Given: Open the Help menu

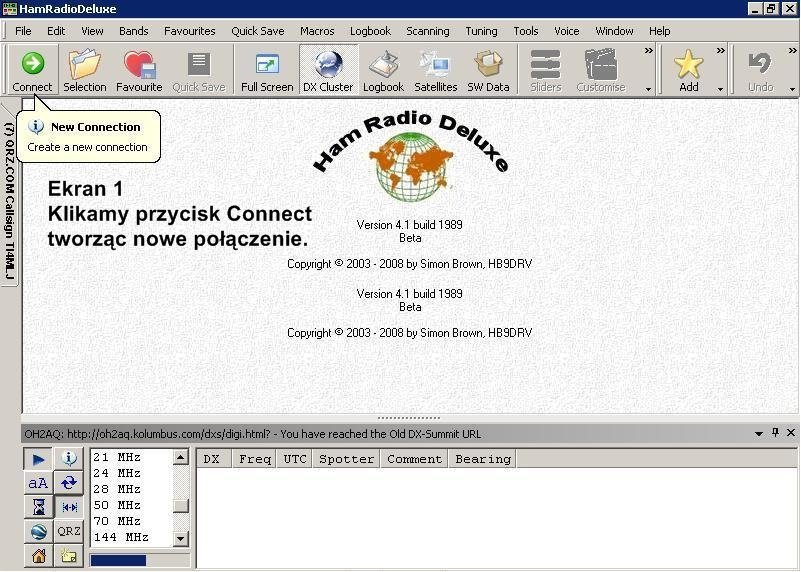Looking at the screenshot, I should pyautogui.click(x=659, y=31).
